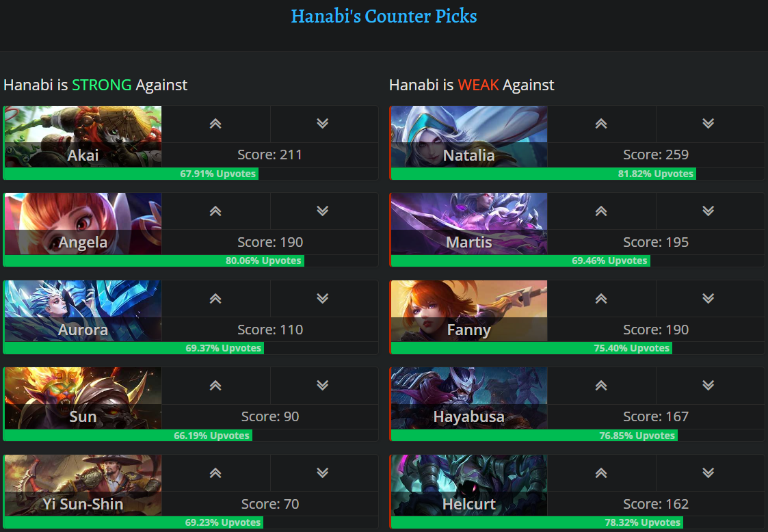Open Akai hero thumbnail
768x532 pixels.
point(83,130)
